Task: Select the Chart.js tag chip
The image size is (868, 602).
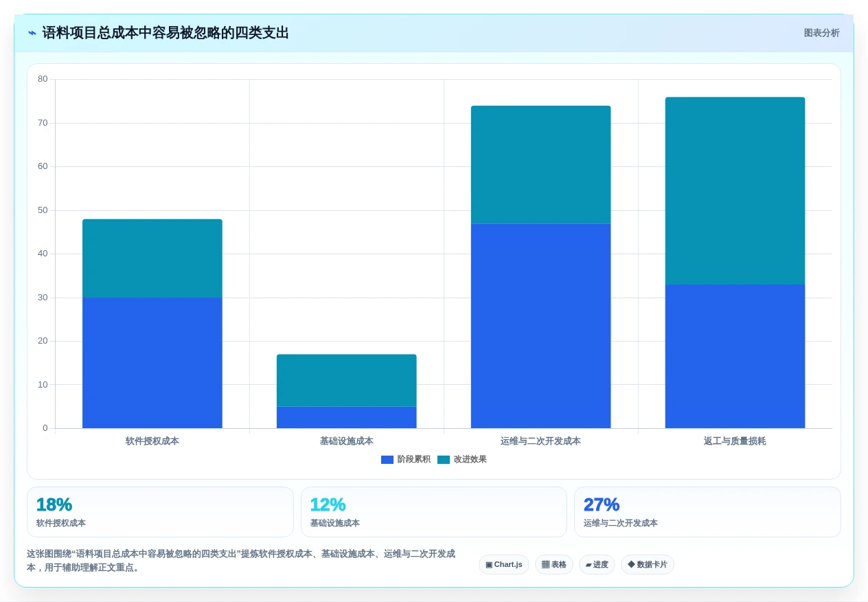Action: click(x=504, y=565)
